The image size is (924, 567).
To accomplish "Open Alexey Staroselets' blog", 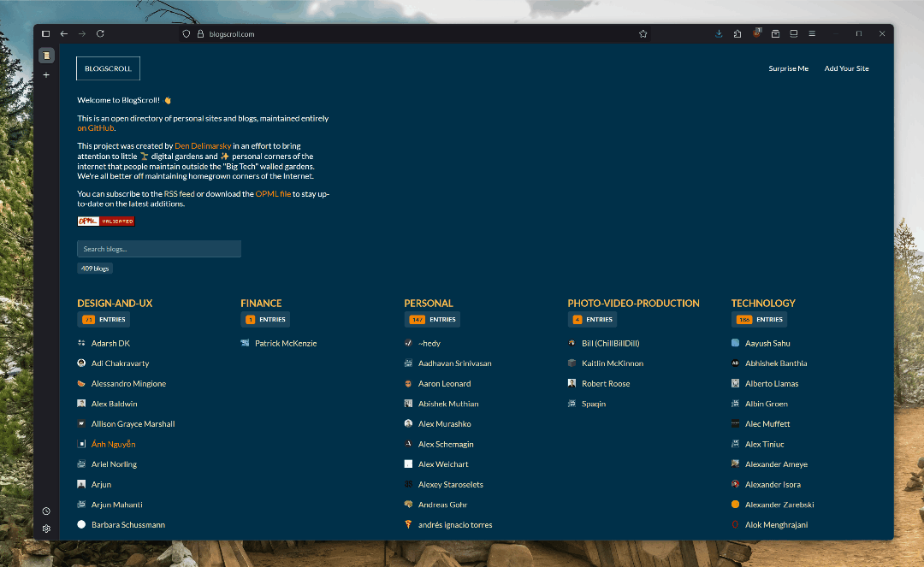I will [451, 484].
